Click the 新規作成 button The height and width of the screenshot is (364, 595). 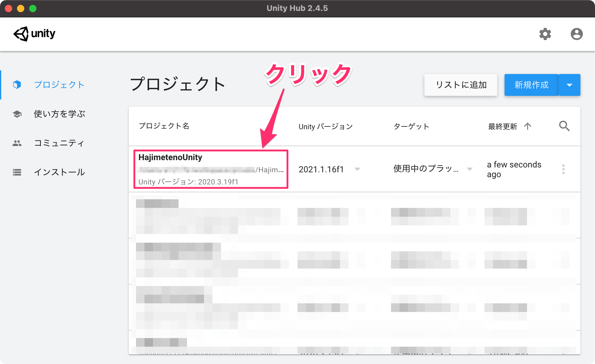531,85
